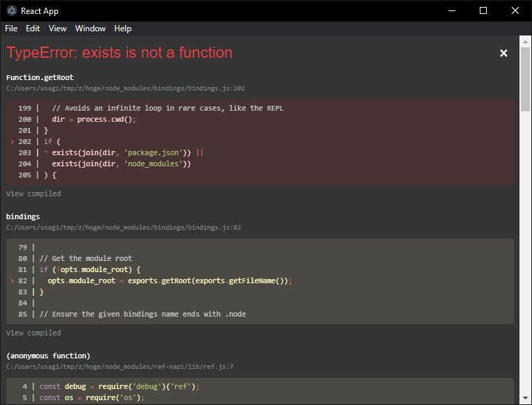Click the Function.getRoot stack frame title
Image resolution: width=532 pixels, height=405 pixels.
tap(40, 77)
